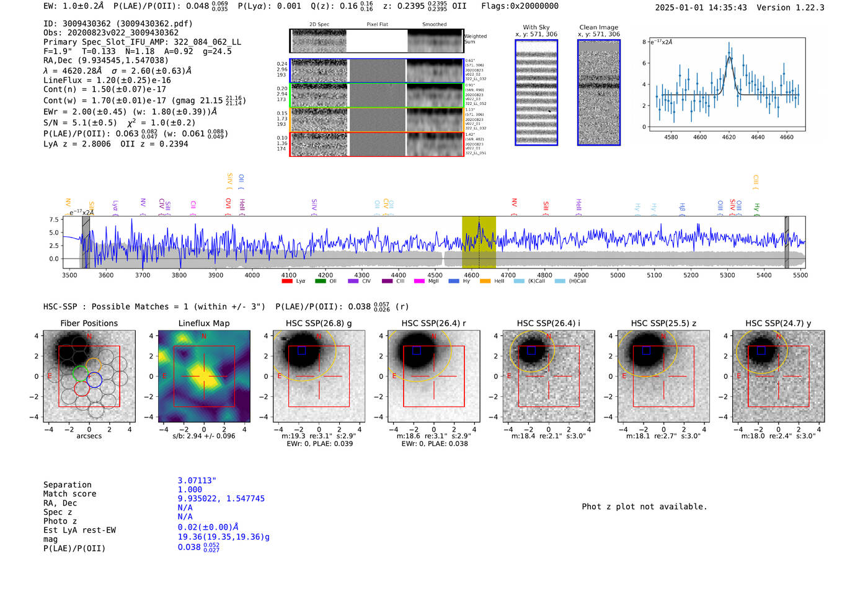Click the Phot z plot not available message

644,507
